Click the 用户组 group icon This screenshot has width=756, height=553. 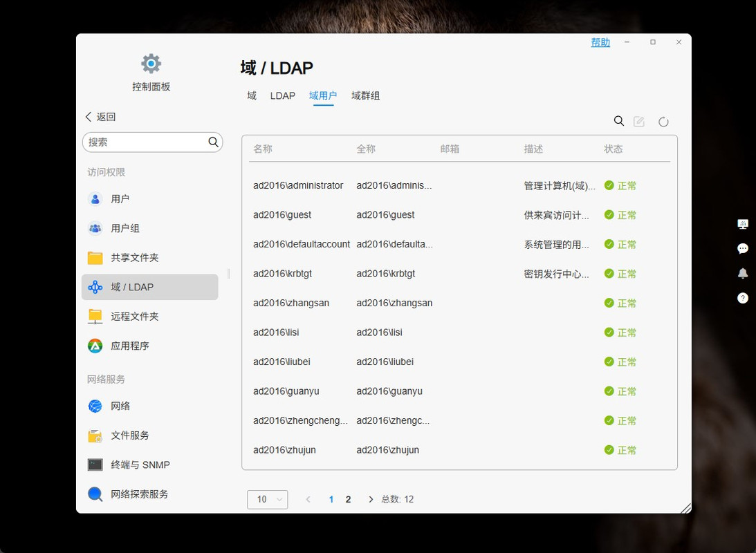[x=95, y=228]
